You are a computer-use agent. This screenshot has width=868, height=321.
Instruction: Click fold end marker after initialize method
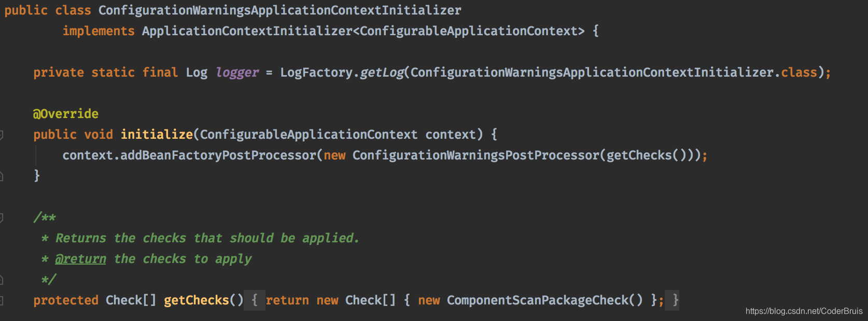pos(2,176)
